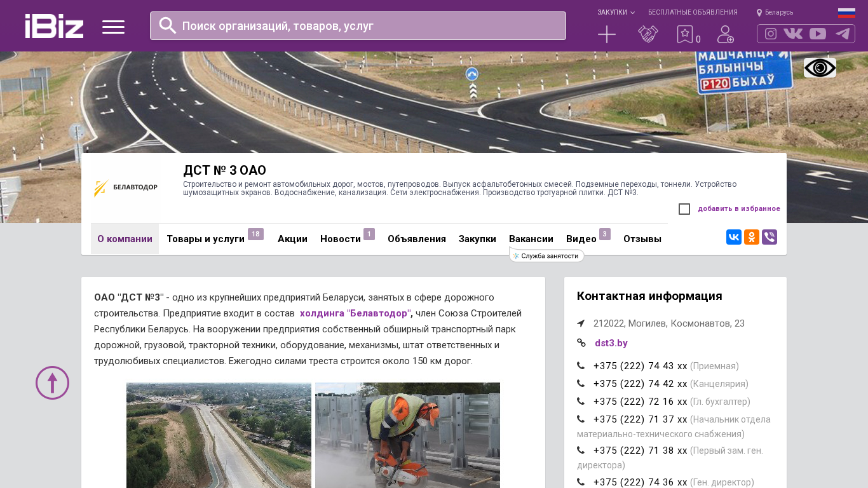Image resolution: width=868 pixels, height=488 pixels.
Task: Share via orange Odnoklassniki button
Action: click(752, 237)
